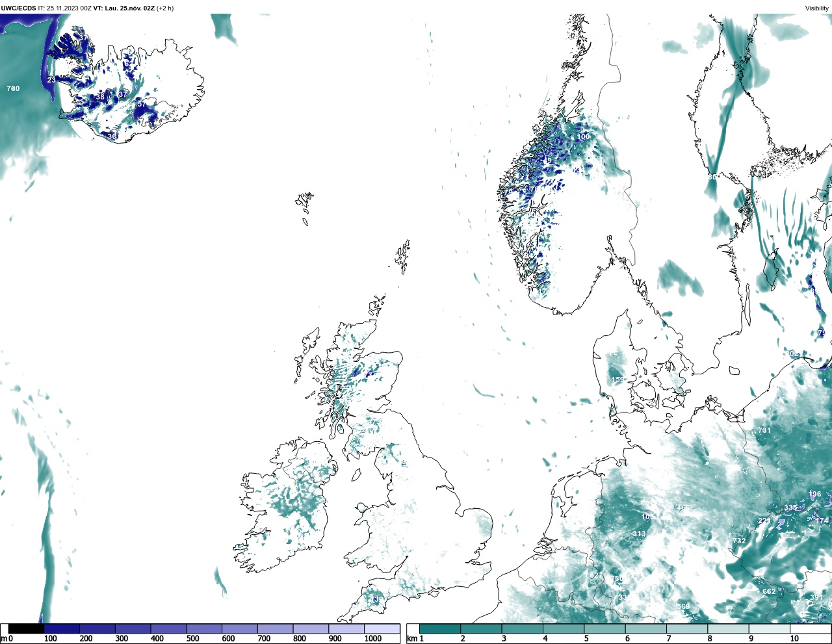Click the 'VT: Lau. 25.nóv. 02Z' text
This screenshot has height=644, width=832.
point(124,8)
